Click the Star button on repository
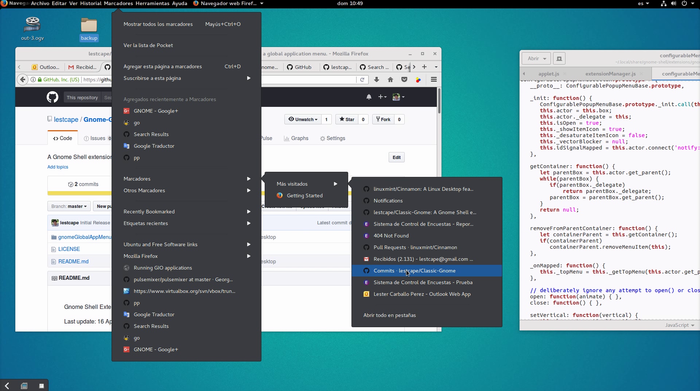700x391 pixels. (x=347, y=119)
